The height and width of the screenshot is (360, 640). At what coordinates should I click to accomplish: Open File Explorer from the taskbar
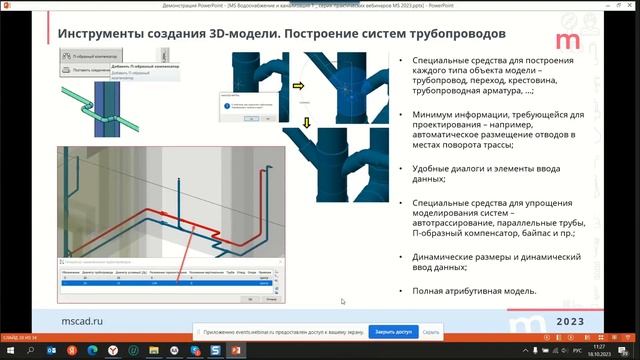pos(154,350)
